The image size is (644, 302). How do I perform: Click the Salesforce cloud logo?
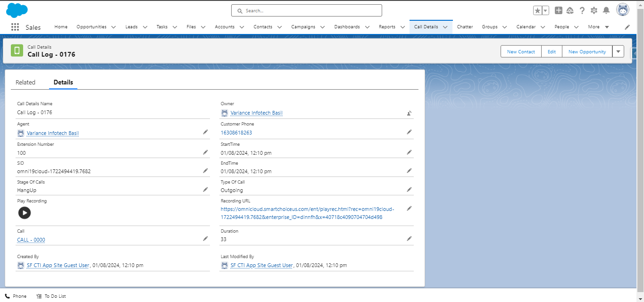coord(17,10)
